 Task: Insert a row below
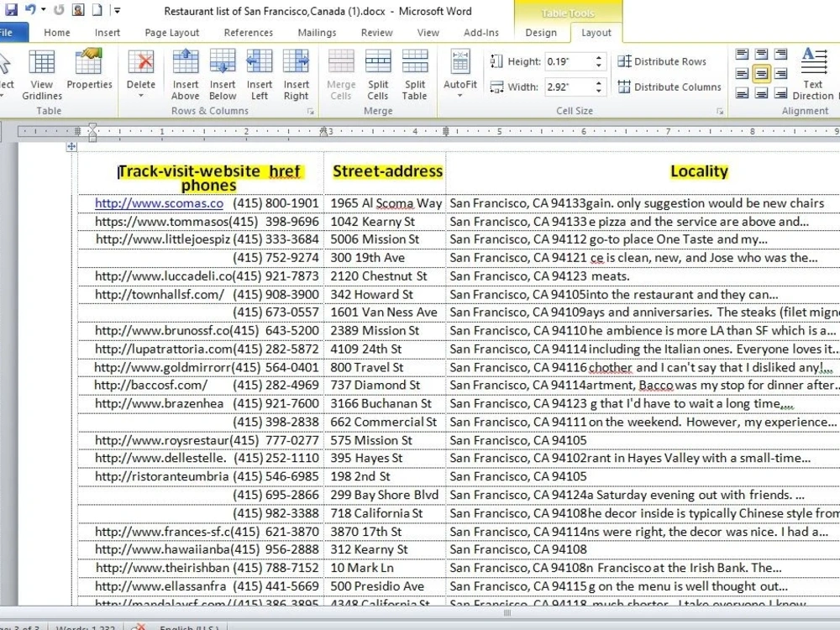pos(223,75)
